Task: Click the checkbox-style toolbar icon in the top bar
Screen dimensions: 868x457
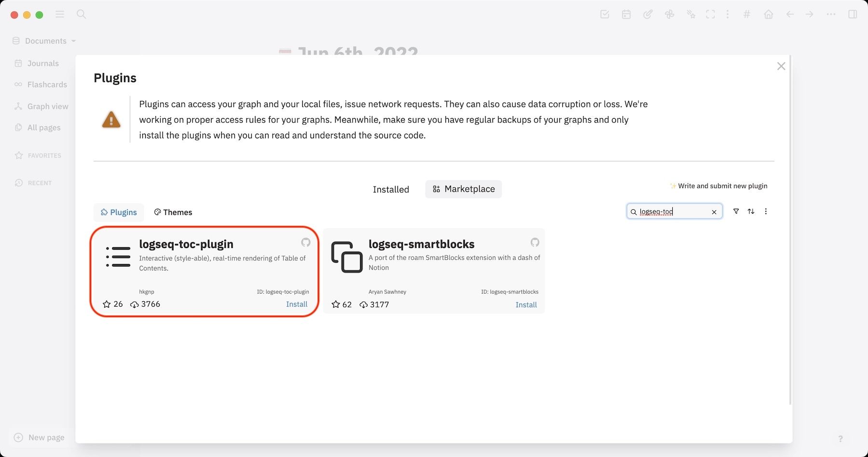Action: coord(605,14)
